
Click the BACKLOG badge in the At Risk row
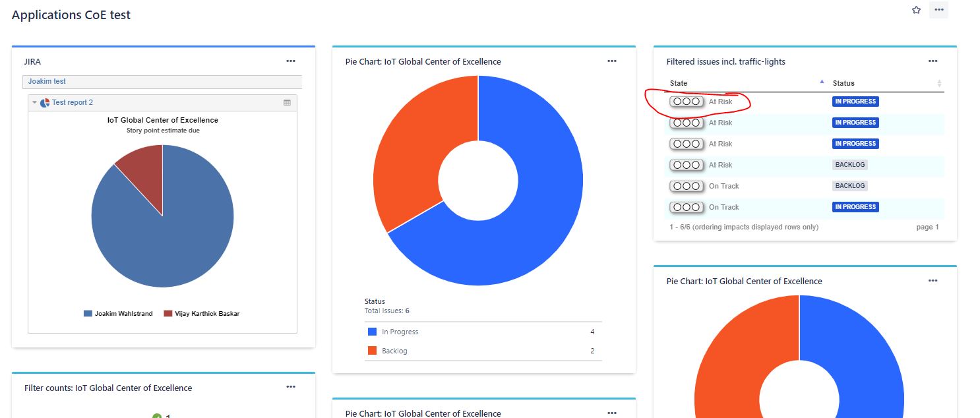point(850,165)
